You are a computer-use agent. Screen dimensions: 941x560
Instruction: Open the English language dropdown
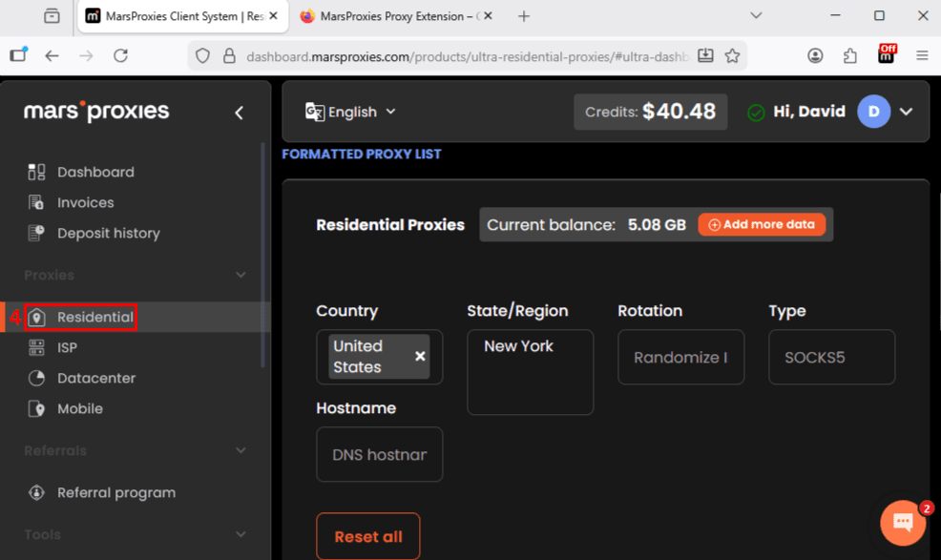350,112
